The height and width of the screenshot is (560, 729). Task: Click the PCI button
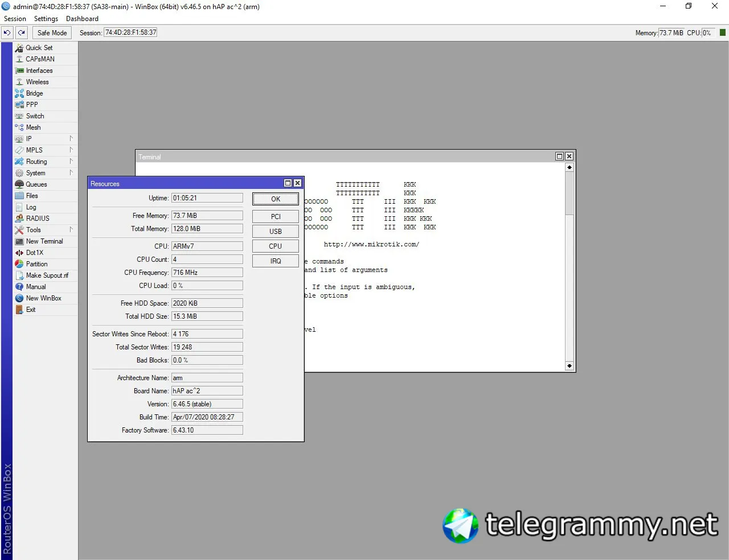(x=276, y=217)
